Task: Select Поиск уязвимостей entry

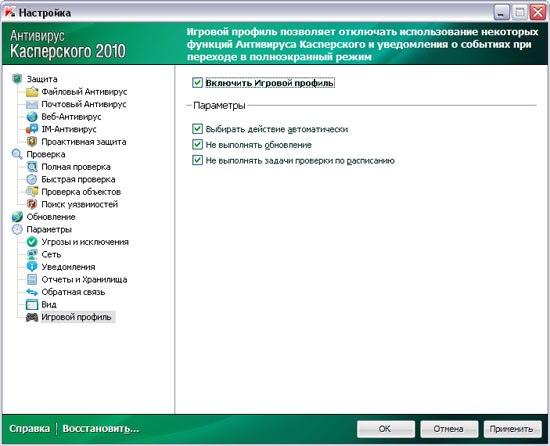Action: (x=80, y=204)
